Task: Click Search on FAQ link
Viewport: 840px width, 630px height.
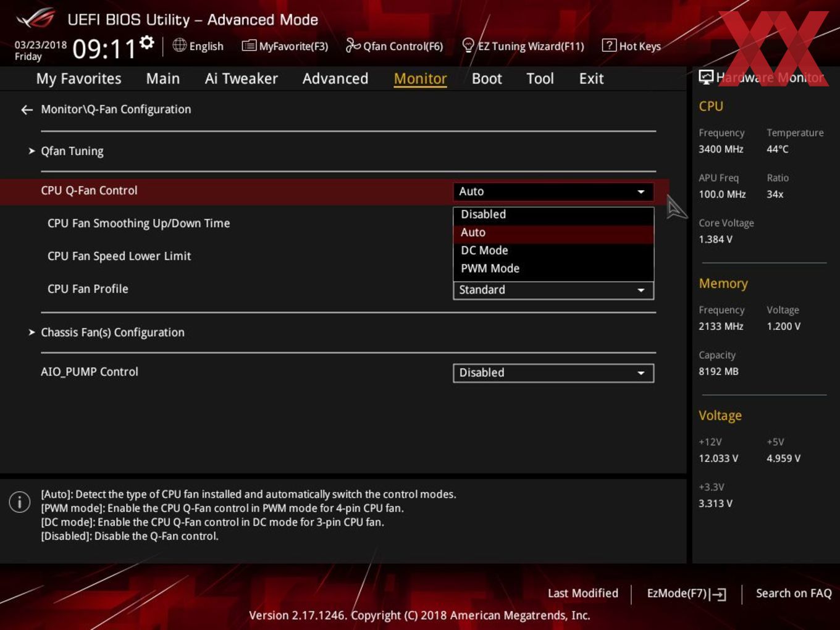Action: tap(794, 594)
